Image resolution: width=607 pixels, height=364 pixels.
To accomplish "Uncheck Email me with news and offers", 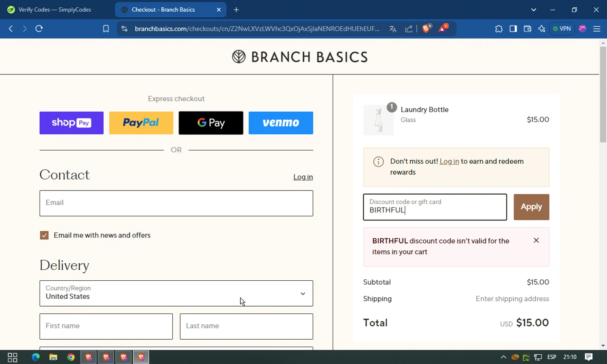I will [44, 235].
